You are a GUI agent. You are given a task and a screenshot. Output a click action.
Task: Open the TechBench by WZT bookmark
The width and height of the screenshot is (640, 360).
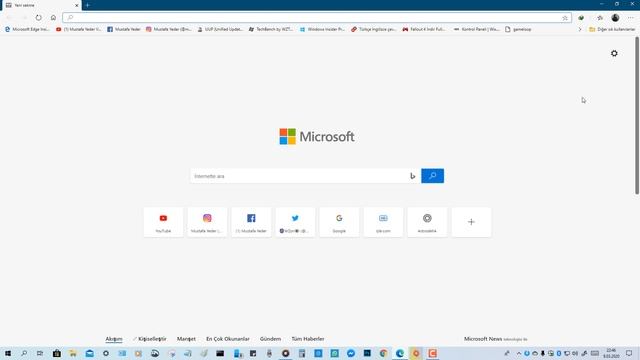click(x=271, y=29)
